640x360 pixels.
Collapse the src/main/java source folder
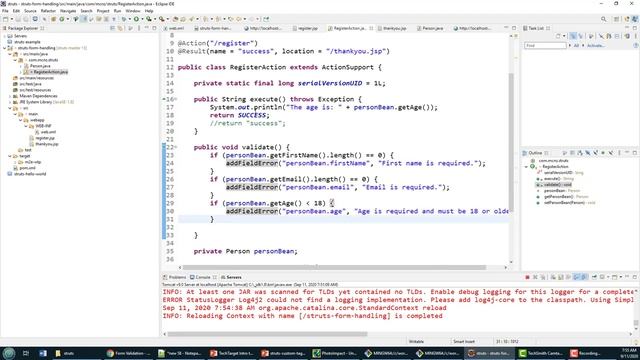click(10, 54)
